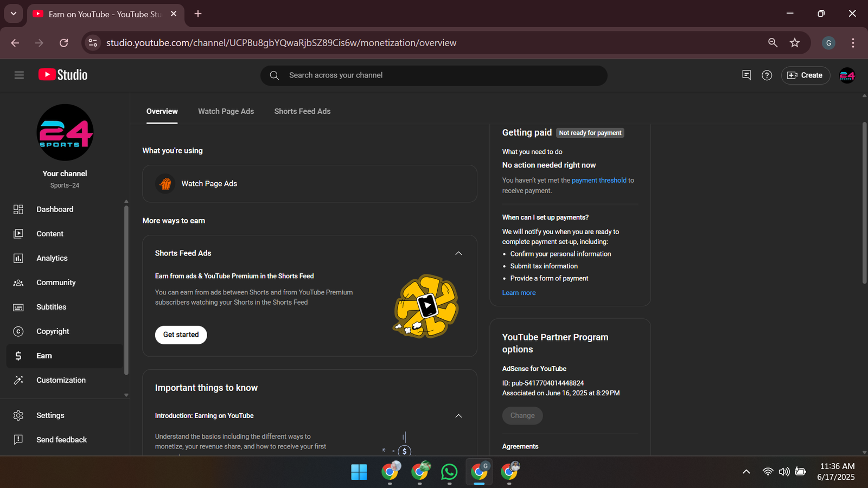Click the Watch Page Ads card icon
This screenshot has width=868, height=488.
(165, 184)
